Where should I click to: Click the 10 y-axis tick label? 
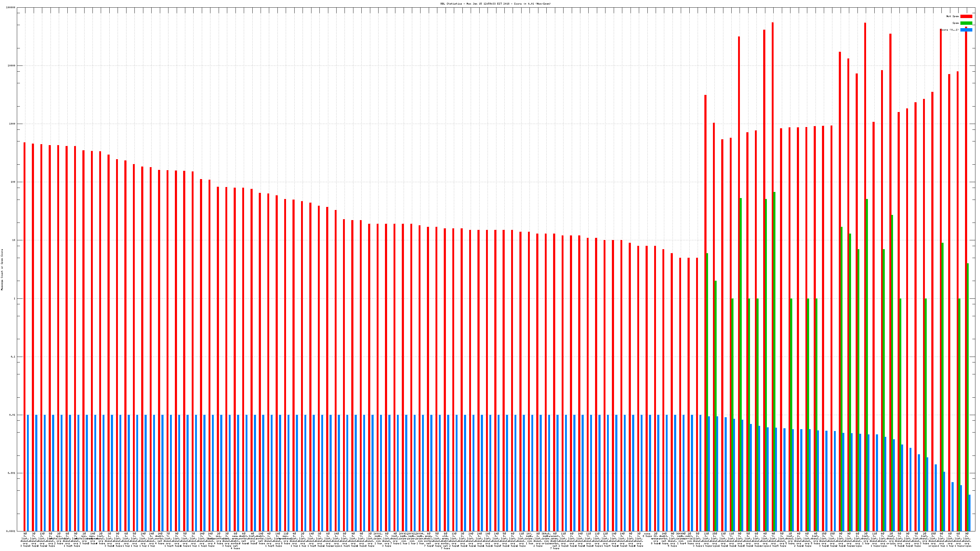coord(14,240)
